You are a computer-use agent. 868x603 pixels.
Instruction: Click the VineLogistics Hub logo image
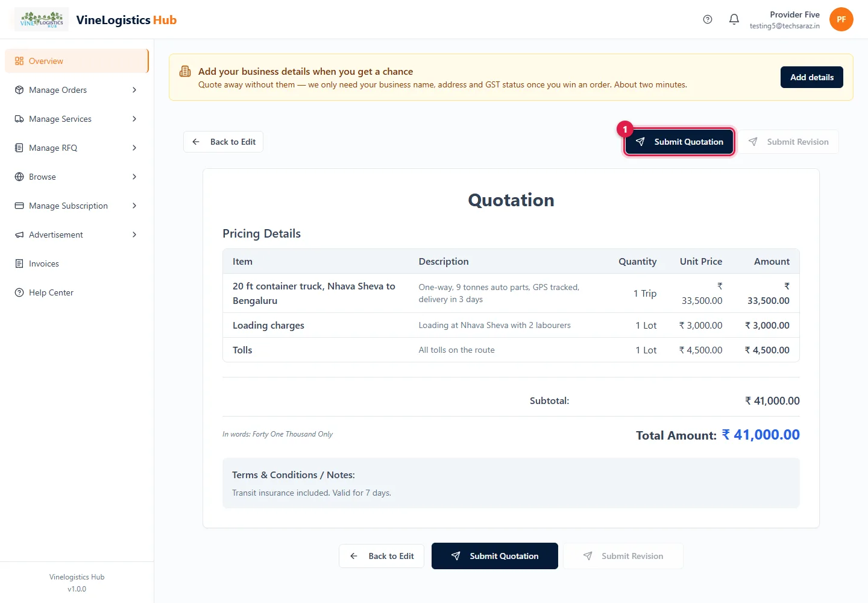click(x=42, y=19)
